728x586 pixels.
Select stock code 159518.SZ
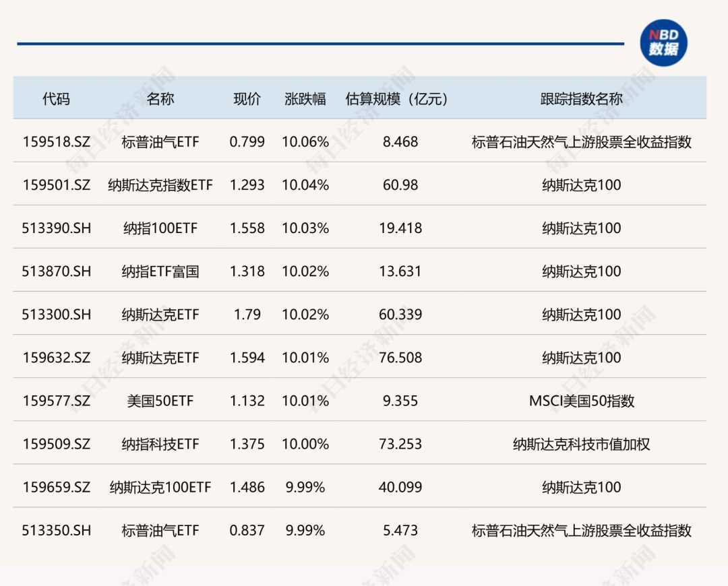pos(56,142)
